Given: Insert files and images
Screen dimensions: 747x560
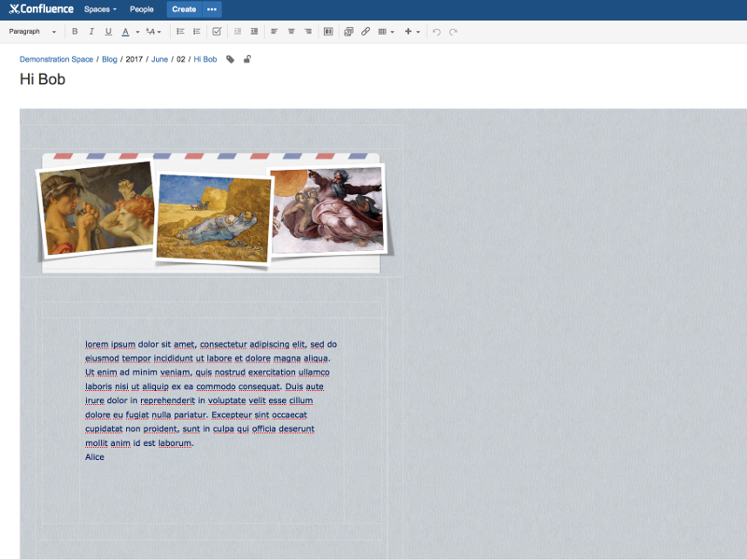Looking at the screenshot, I should click(348, 32).
